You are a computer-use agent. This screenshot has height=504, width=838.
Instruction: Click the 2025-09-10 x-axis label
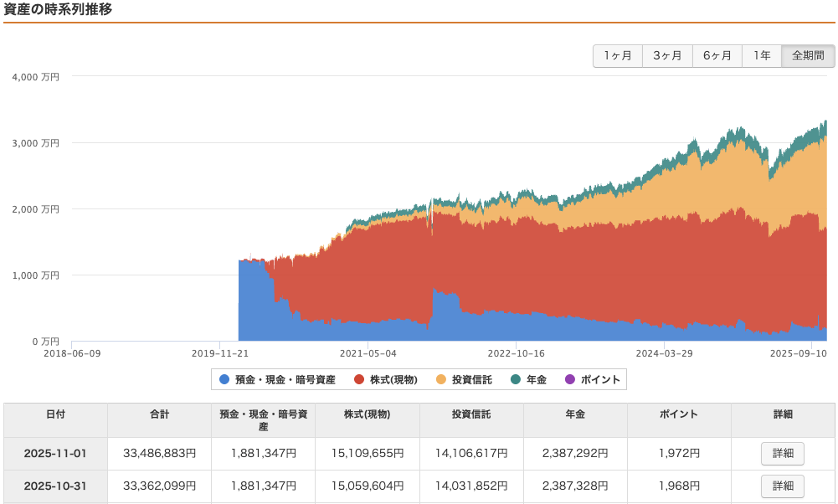point(798,354)
